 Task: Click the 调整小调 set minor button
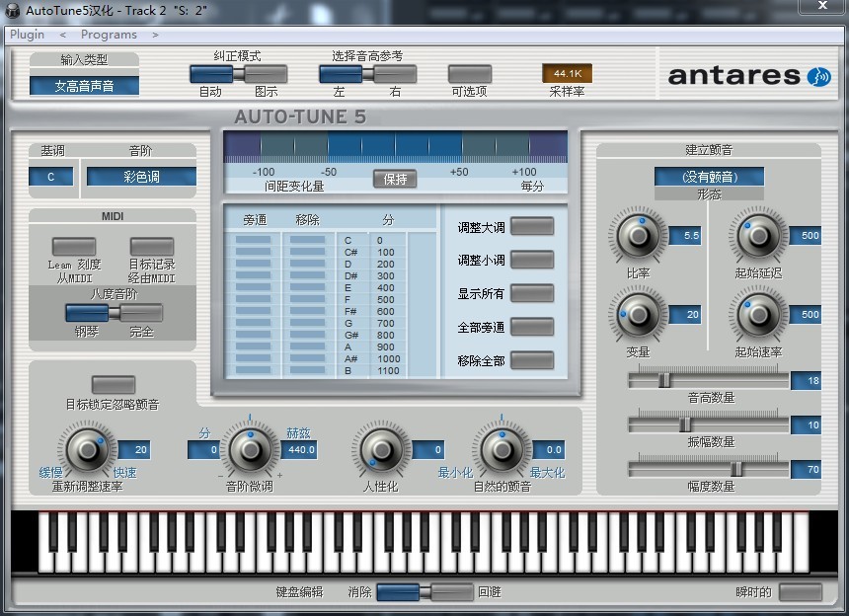tap(532, 260)
